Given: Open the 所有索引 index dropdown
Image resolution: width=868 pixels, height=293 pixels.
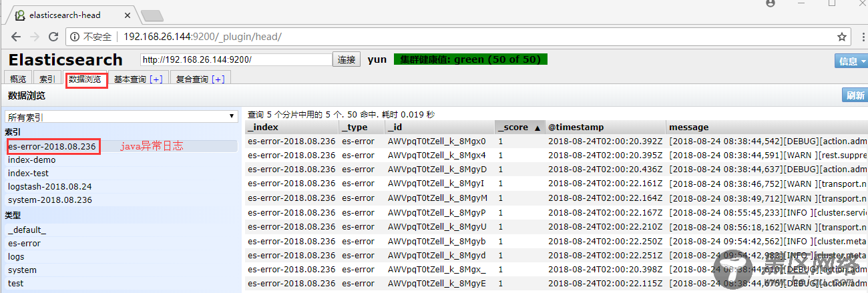Looking at the screenshot, I should 122,116.
